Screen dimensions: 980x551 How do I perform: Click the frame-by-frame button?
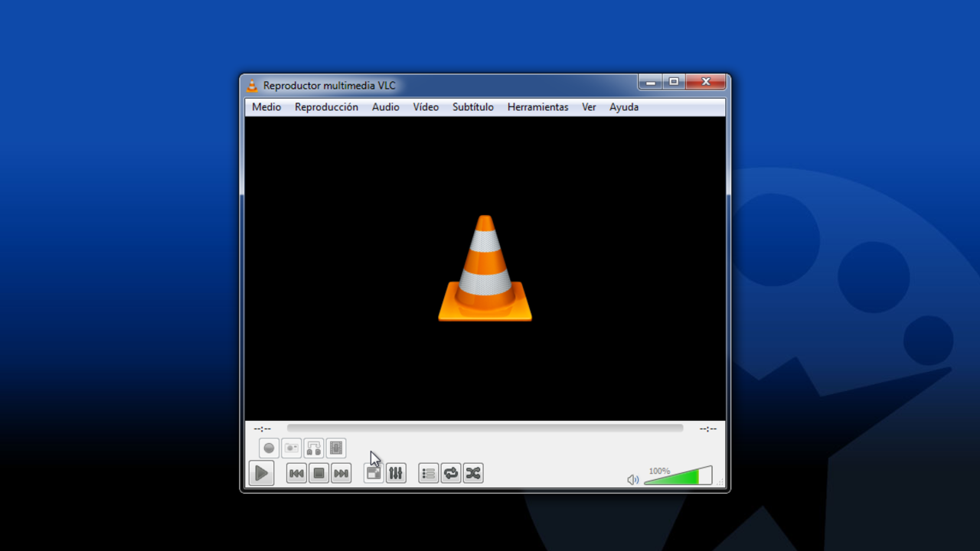[336, 448]
